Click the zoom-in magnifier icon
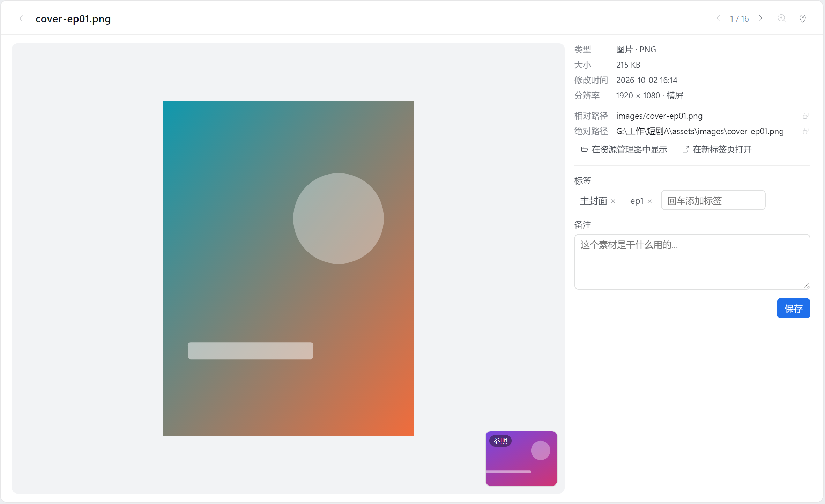 point(782,18)
